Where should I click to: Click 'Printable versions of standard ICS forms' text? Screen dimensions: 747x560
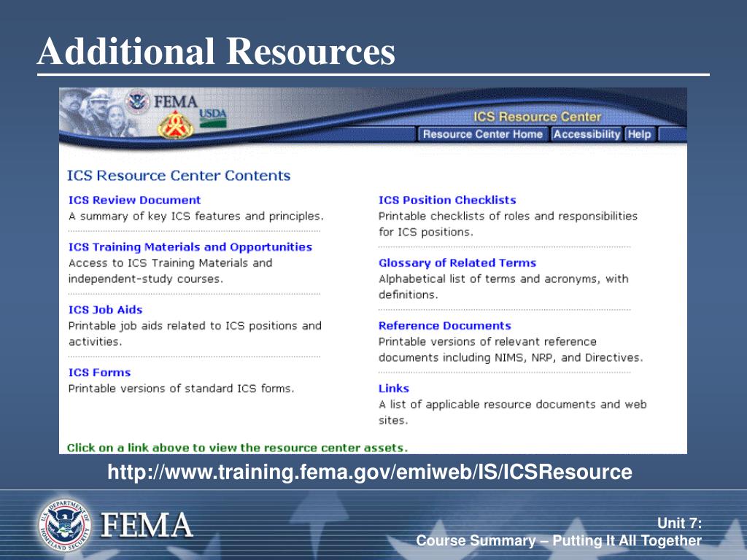[181, 389]
